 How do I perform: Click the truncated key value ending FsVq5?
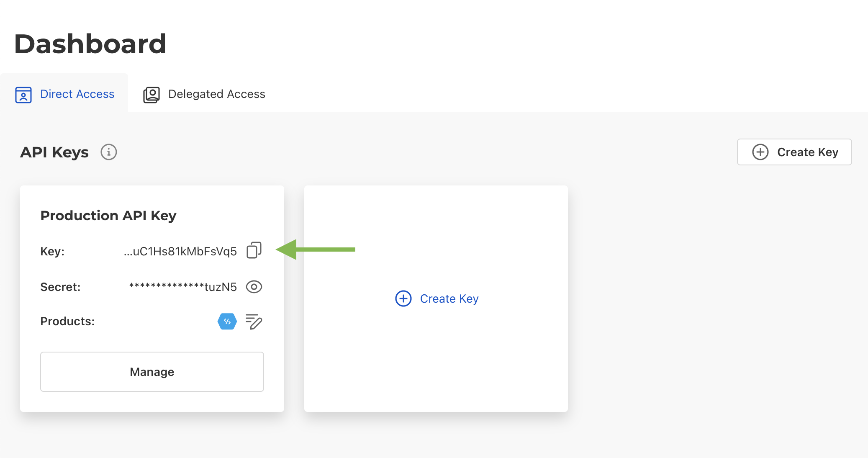click(x=180, y=251)
